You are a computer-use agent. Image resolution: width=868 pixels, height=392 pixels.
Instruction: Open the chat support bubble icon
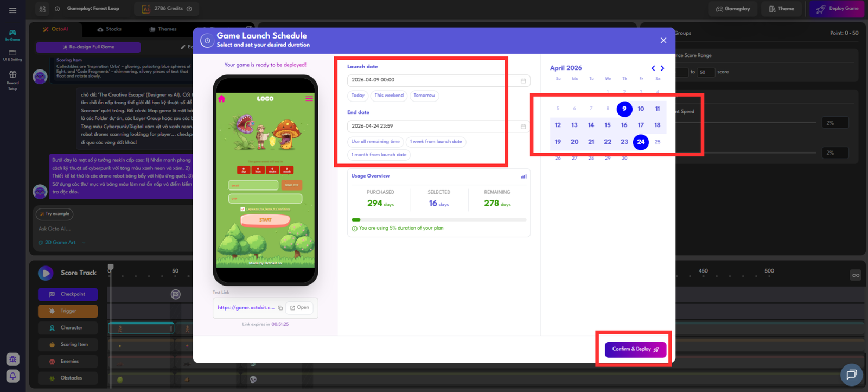[851, 374]
